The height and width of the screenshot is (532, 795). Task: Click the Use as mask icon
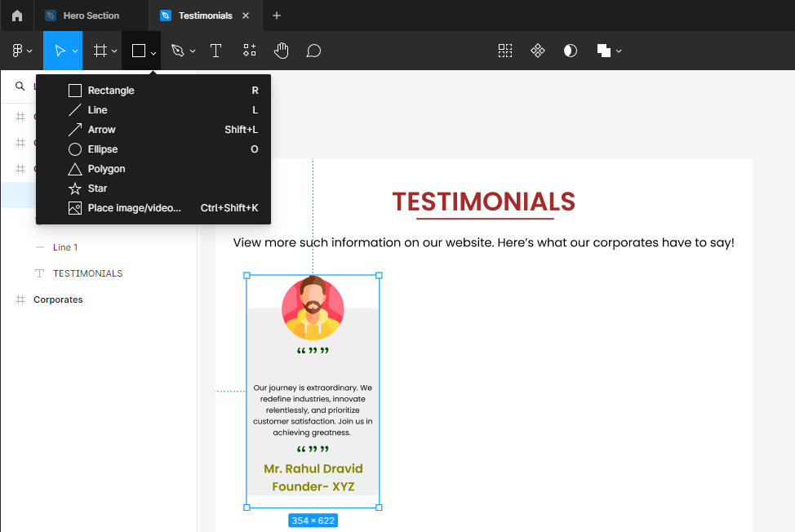coord(571,51)
